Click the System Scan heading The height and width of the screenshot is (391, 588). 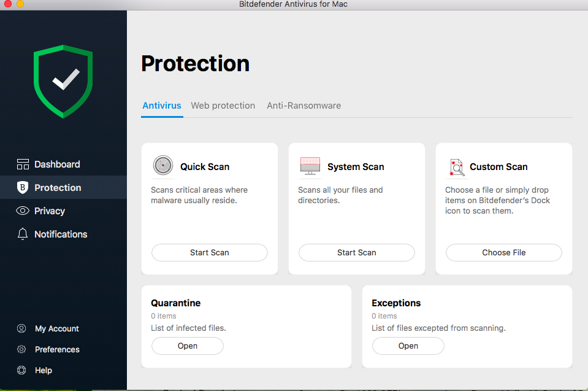pyautogui.click(x=356, y=166)
